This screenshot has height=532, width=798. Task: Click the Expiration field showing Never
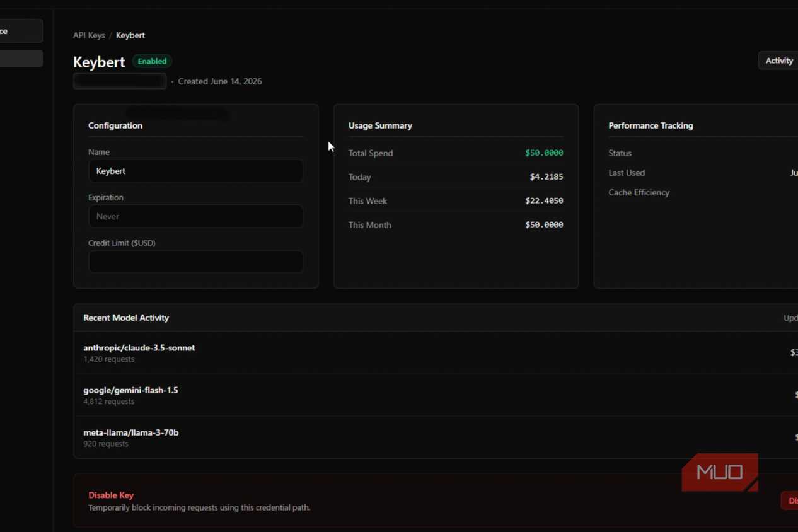pos(195,216)
